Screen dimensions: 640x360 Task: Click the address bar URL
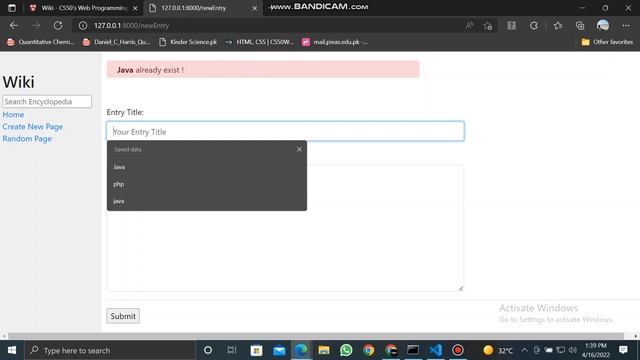point(131,25)
